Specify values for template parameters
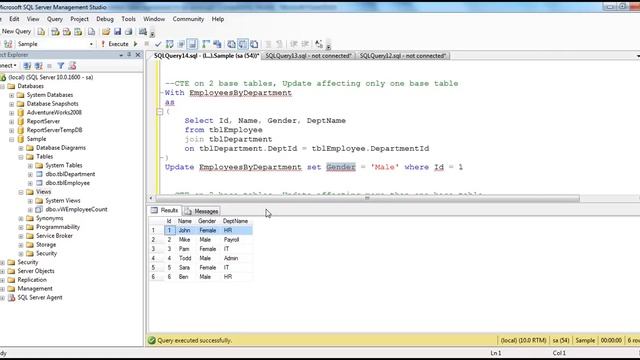Viewport: 640px width, 360px height. pos(319,44)
